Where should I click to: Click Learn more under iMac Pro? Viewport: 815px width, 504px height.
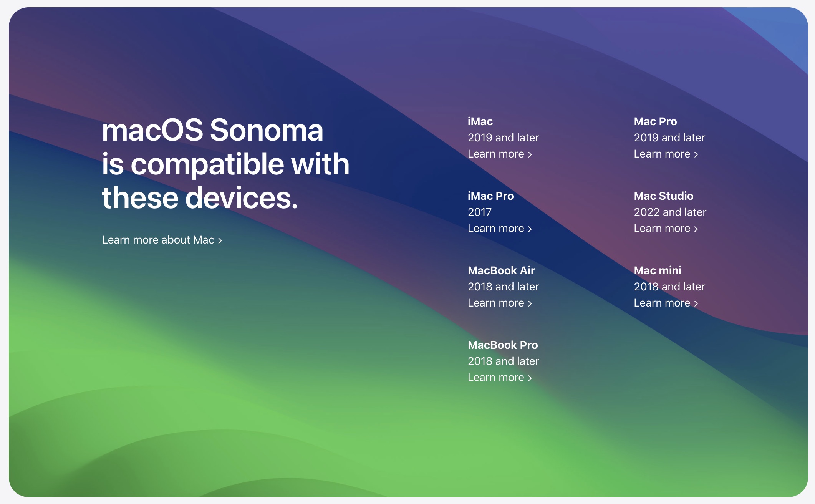pyautogui.click(x=500, y=228)
